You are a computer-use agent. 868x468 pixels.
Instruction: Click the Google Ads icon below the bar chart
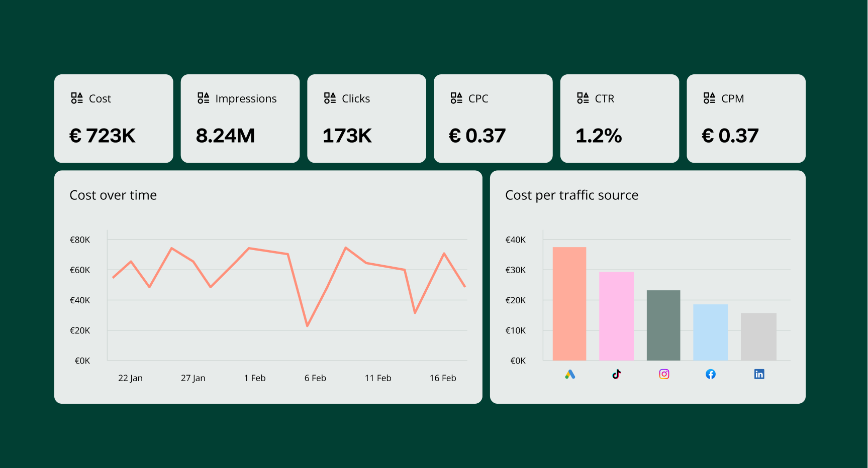570,374
